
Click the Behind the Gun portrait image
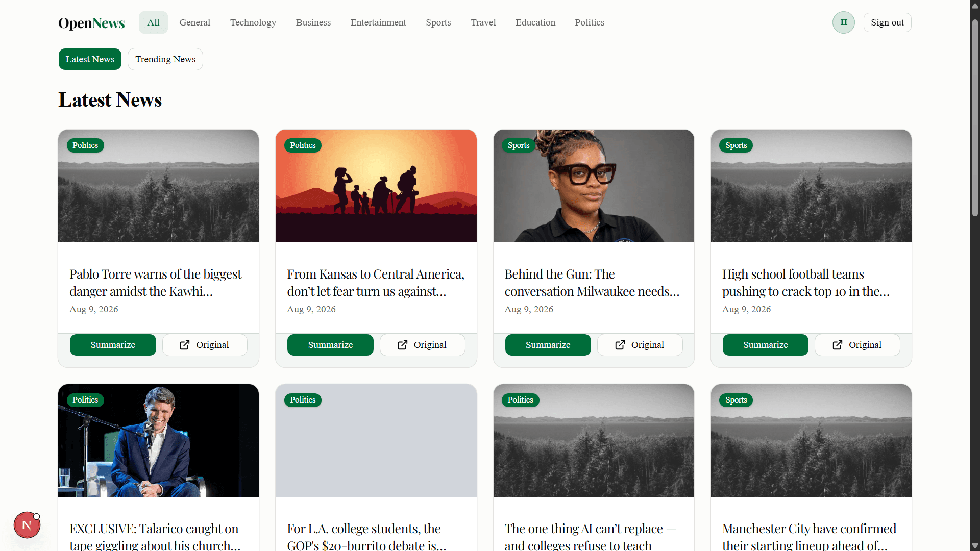tap(594, 186)
